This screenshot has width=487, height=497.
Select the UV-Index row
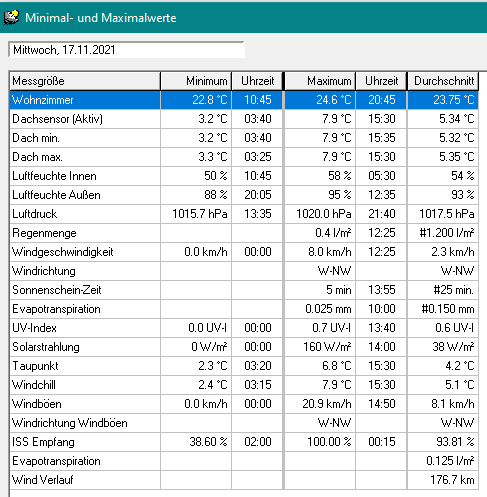(x=244, y=328)
